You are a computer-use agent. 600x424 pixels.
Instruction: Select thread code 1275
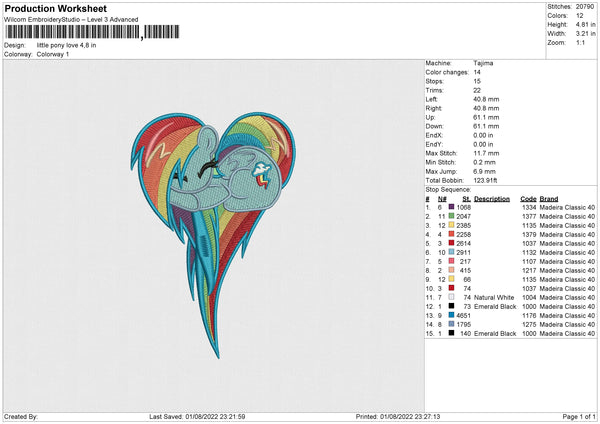[x=529, y=324]
